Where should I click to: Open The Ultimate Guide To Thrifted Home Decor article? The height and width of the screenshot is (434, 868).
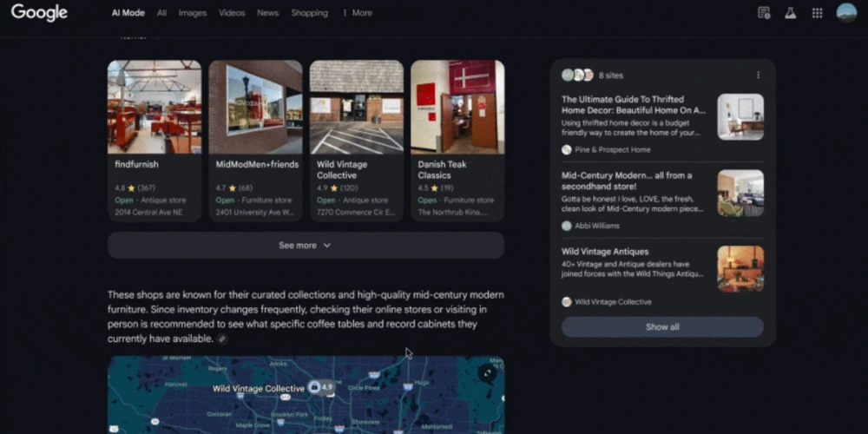pos(634,105)
